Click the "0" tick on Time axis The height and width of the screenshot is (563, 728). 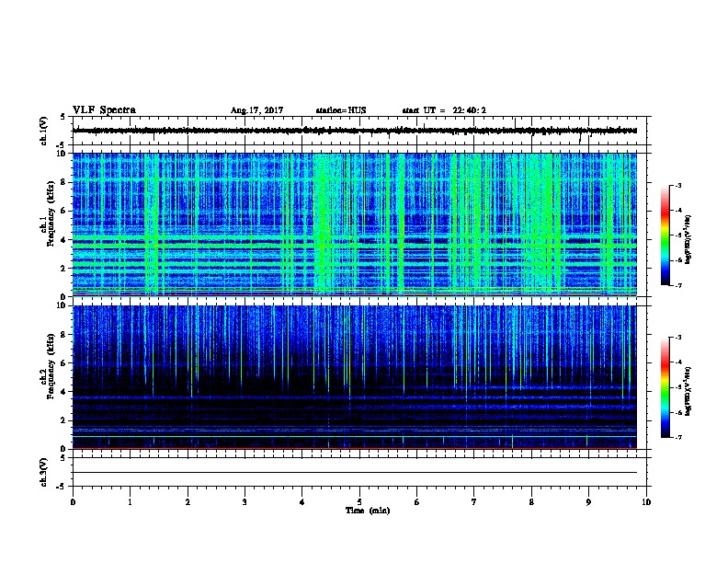tap(73, 502)
